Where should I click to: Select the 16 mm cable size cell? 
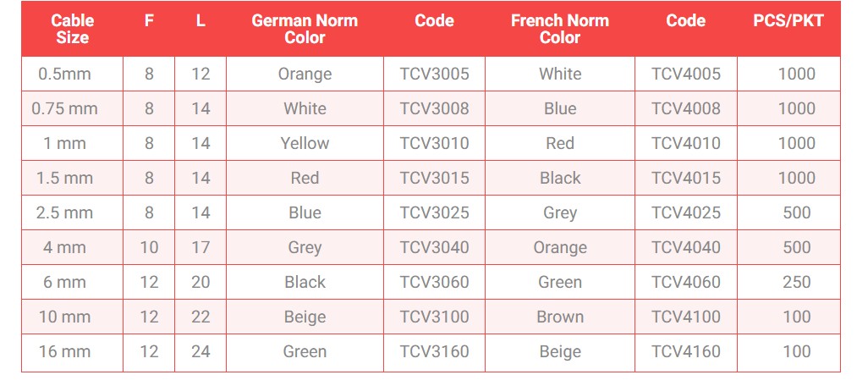point(72,351)
